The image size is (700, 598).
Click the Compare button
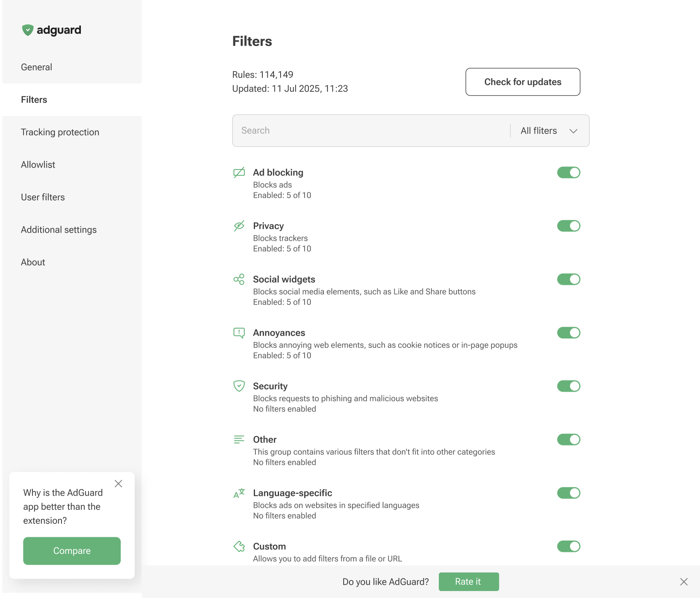72,551
